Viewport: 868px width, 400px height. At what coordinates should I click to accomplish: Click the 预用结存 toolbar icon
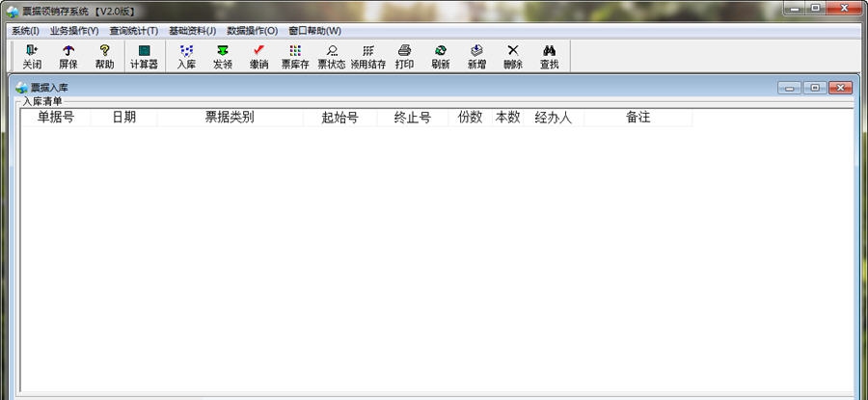point(368,57)
